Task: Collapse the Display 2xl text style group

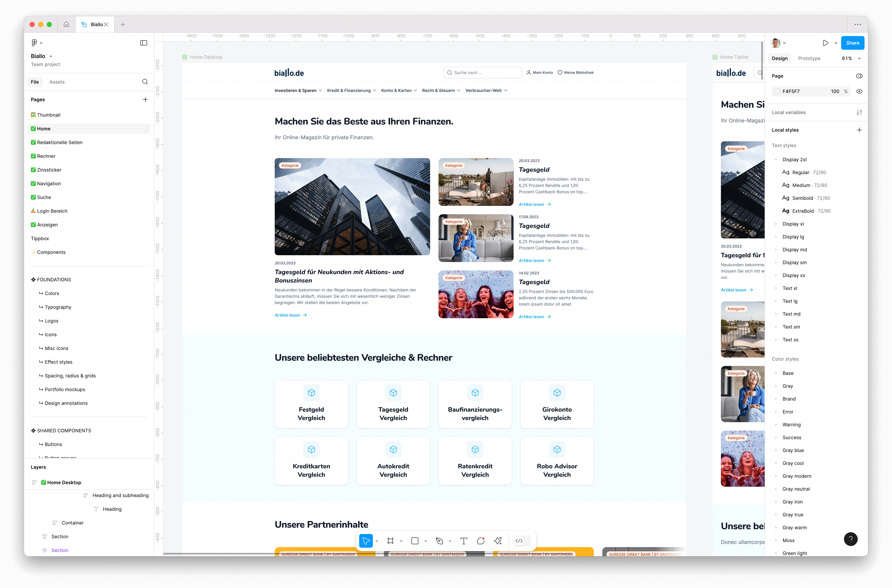Action: (775, 159)
